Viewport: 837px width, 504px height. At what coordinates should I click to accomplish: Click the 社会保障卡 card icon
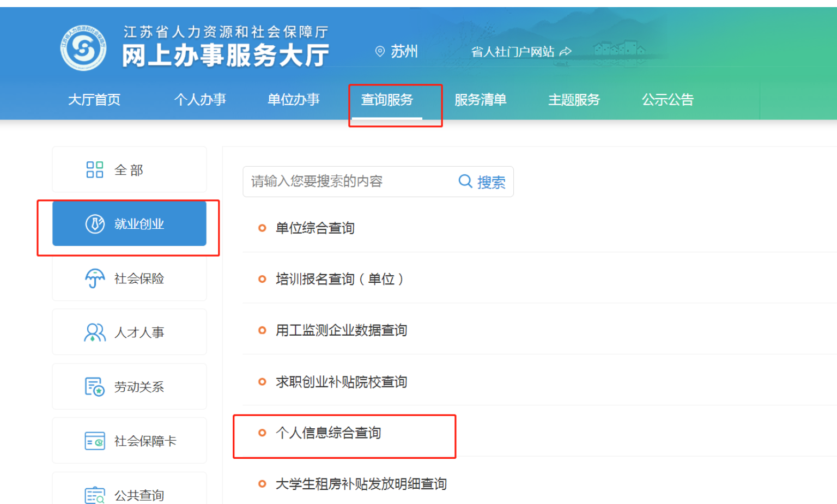point(95,441)
